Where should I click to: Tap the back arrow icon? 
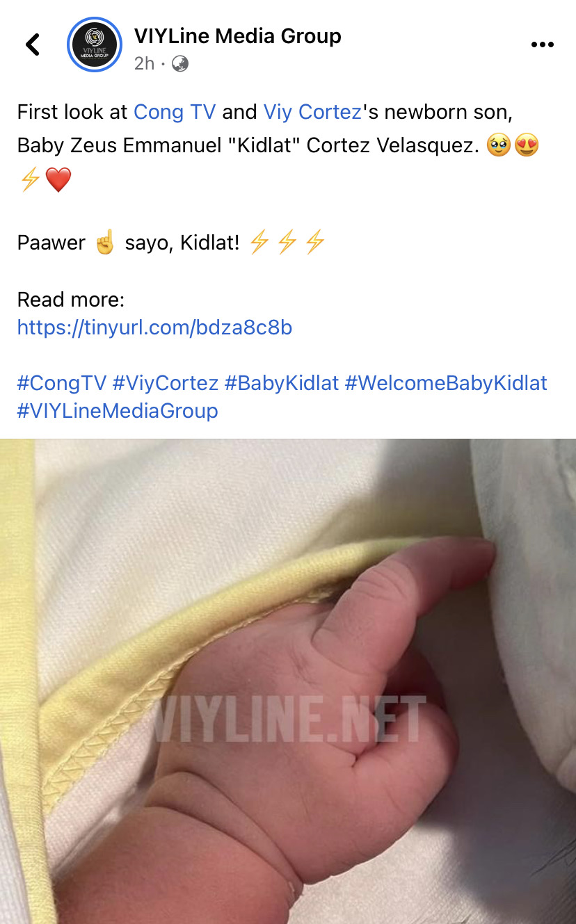(33, 44)
